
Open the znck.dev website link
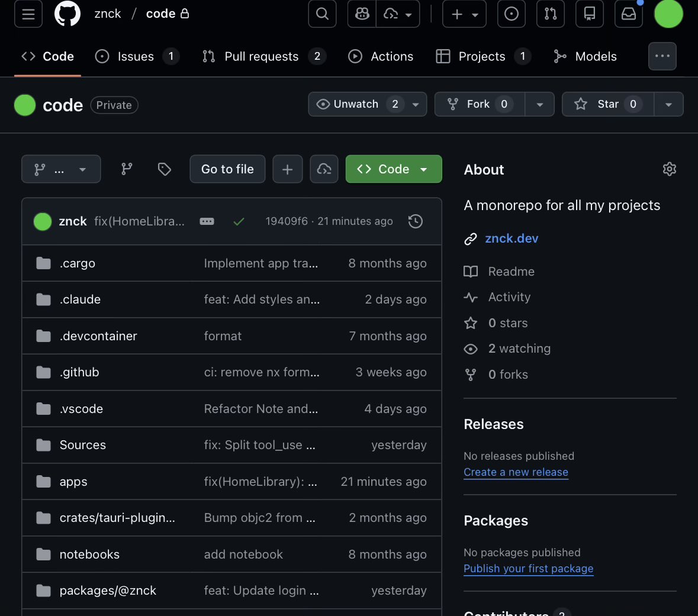[512, 238]
